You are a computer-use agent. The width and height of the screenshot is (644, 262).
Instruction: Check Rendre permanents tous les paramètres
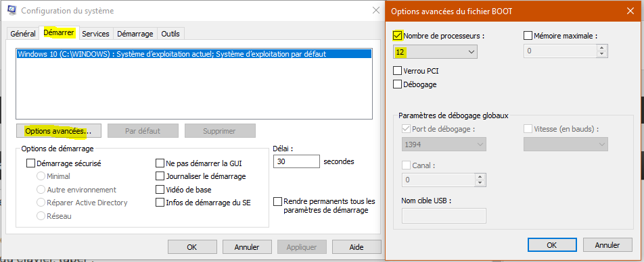coord(278,202)
